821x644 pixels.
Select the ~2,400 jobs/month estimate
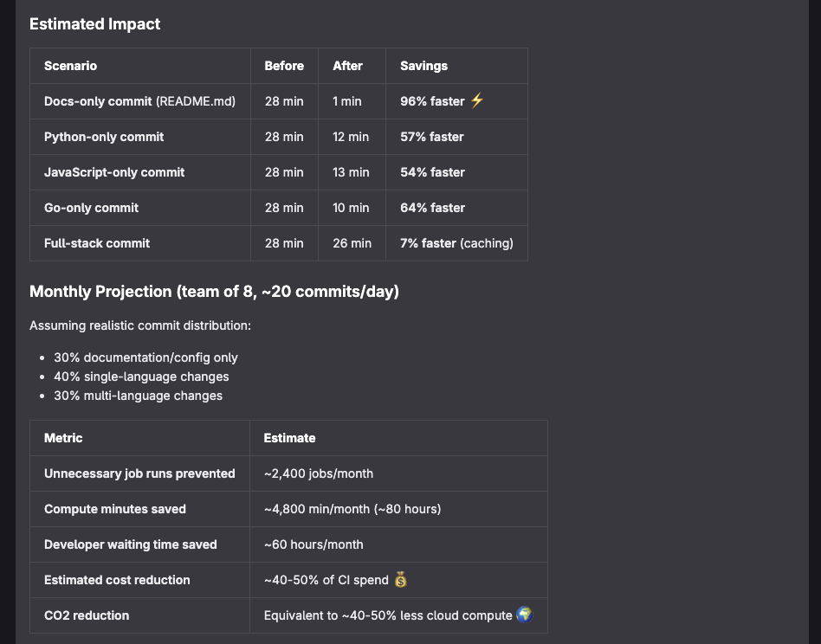319,473
